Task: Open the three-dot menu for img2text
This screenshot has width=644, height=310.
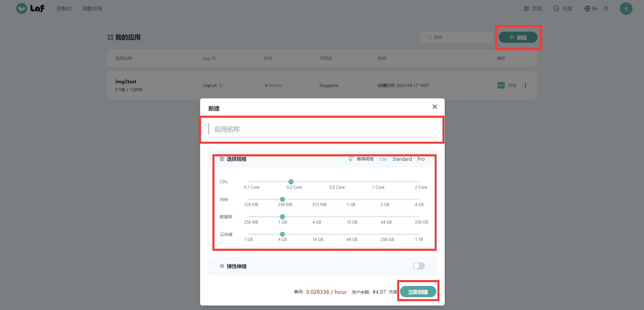Action: (525, 85)
